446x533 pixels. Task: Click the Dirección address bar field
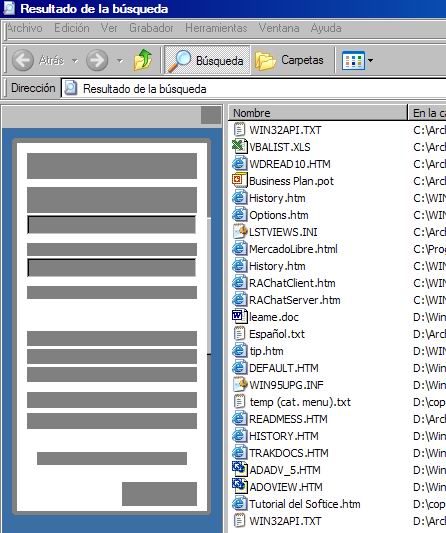tap(254, 89)
